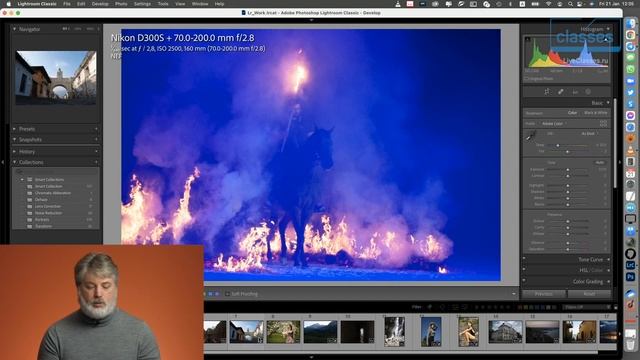Select the Crop Overlay tool icon
640x360 pixels.
pos(547,92)
